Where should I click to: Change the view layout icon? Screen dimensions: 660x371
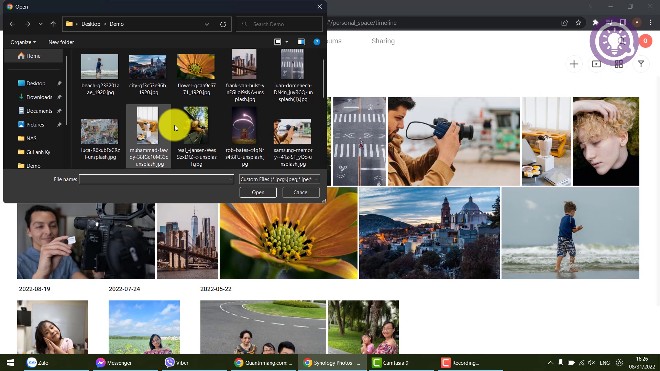(277, 42)
